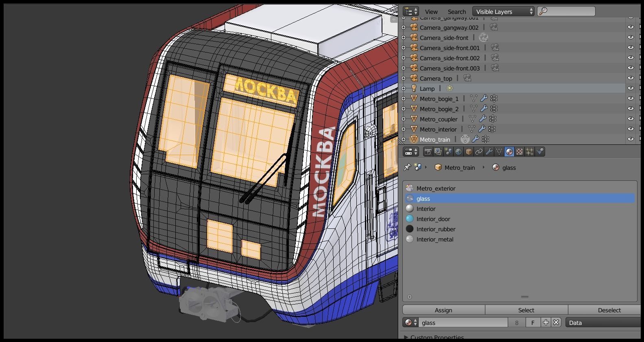Click the mesh data icon on Metro_train row
This screenshot has width=644, height=342.
pyautogui.click(x=465, y=139)
